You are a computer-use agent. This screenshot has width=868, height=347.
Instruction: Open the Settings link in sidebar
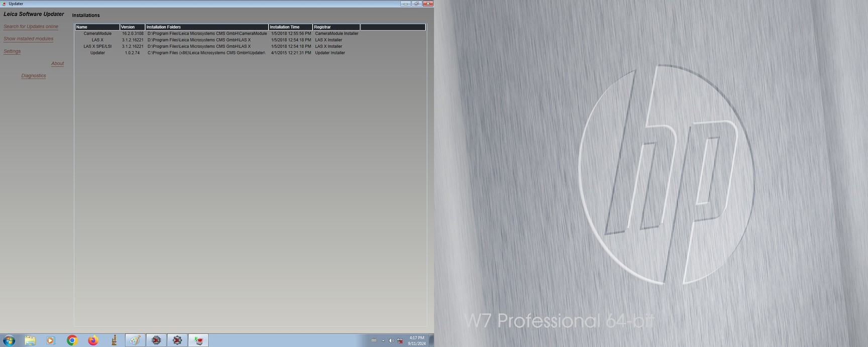tap(12, 51)
